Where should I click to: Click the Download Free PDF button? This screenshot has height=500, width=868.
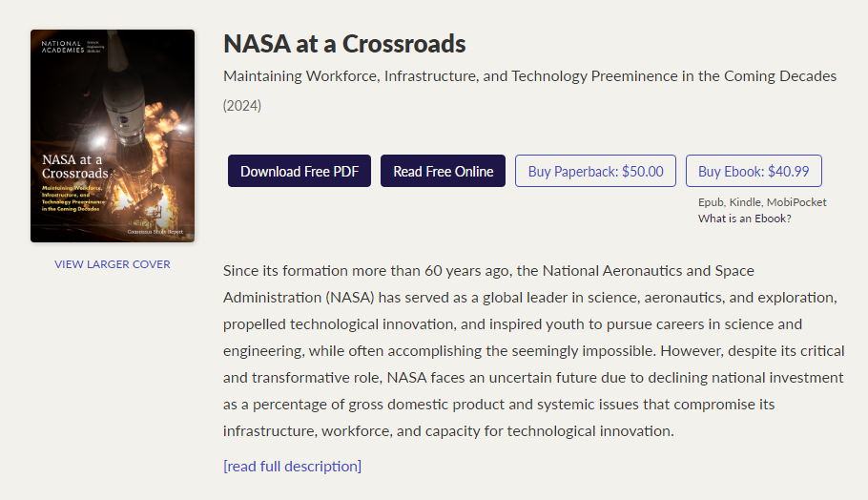click(x=299, y=171)
